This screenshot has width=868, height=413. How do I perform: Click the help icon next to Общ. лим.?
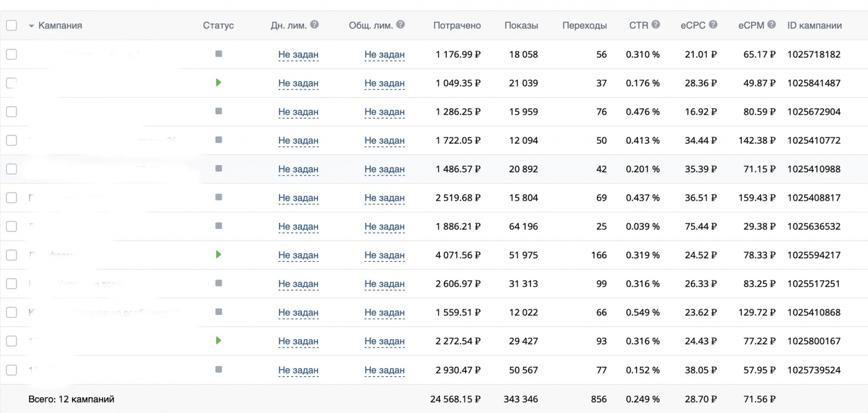pyautogui.click(x=400, y=24)
